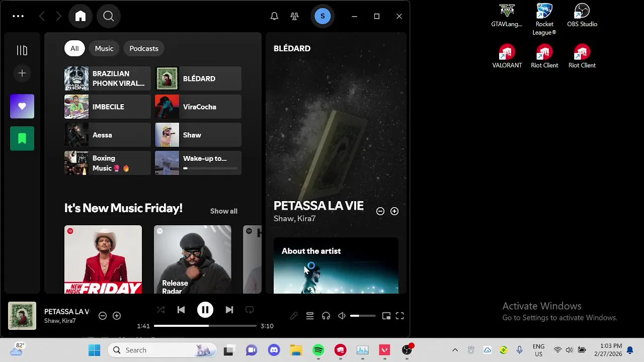Open Rocket League desktop shortcut
644x362 pixels.
544,19
